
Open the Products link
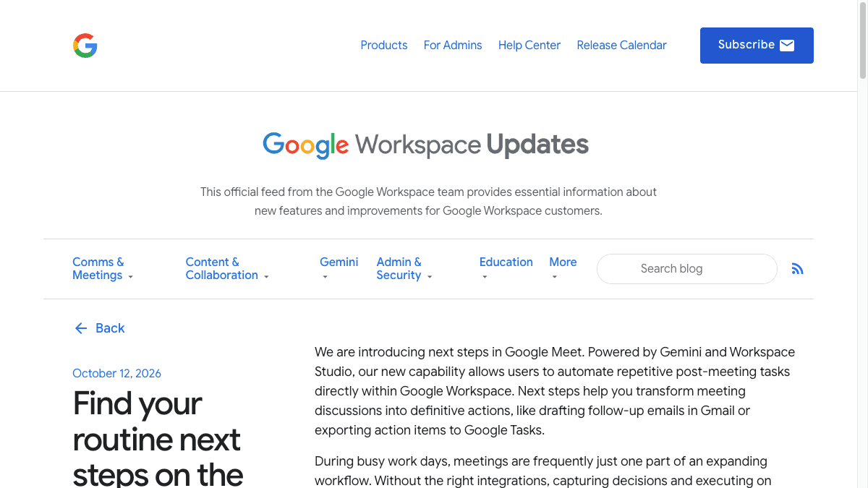(x=384, y=45)
